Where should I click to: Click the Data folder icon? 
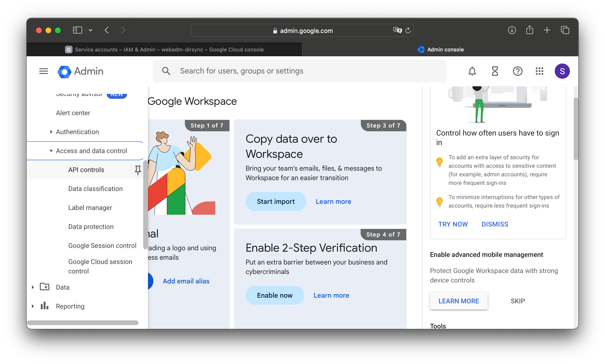(44, 287)
